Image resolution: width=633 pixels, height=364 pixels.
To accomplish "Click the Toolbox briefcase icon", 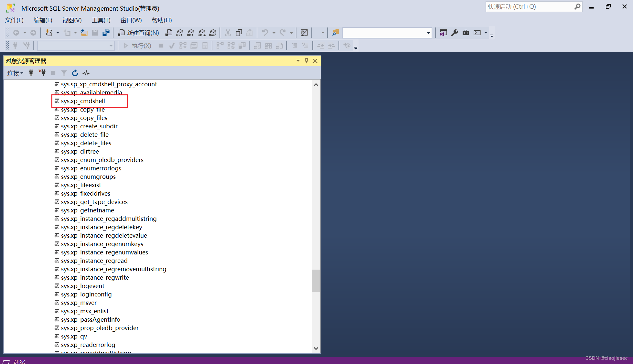I will click(x=466, y=33).
